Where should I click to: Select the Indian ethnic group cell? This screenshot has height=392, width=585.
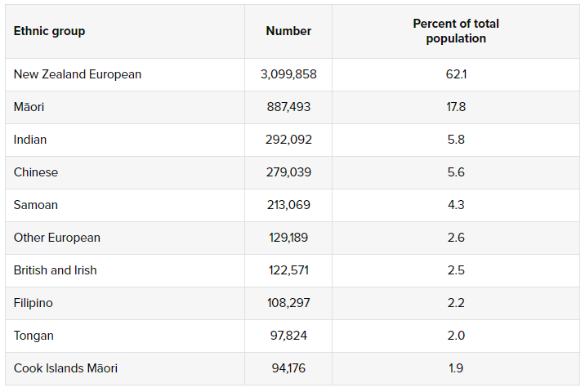(x=30, y=140)
